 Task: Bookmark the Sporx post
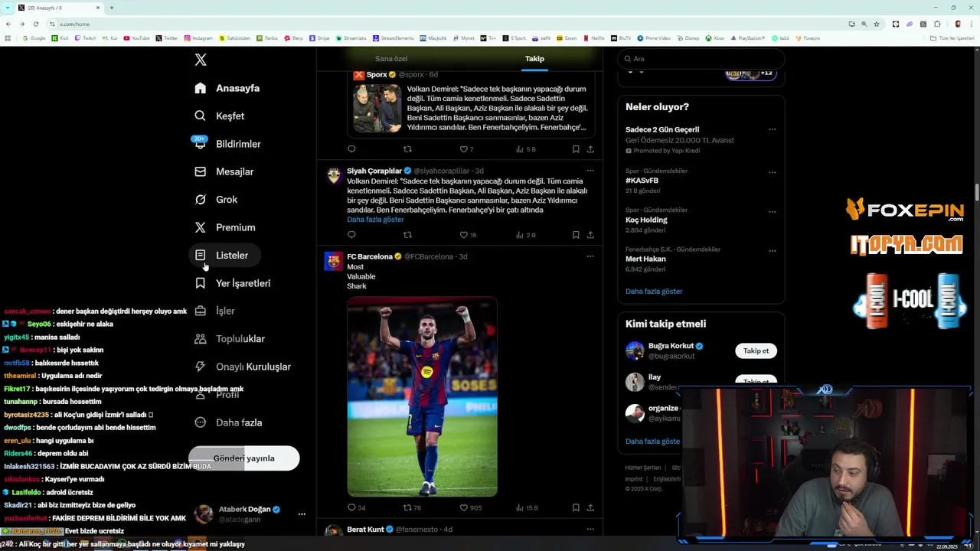(x=576, y=149)
